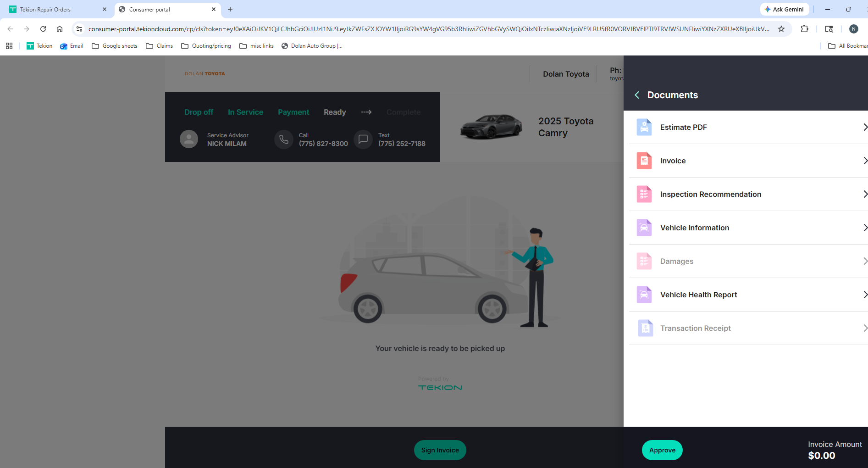Expand the Invoice row chevron
868x468 pixels.
[x=865, y=161]
